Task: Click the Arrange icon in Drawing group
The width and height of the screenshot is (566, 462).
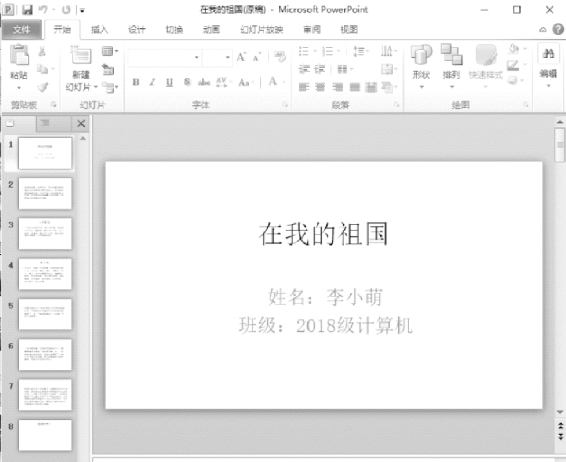Action: point(451,55)
